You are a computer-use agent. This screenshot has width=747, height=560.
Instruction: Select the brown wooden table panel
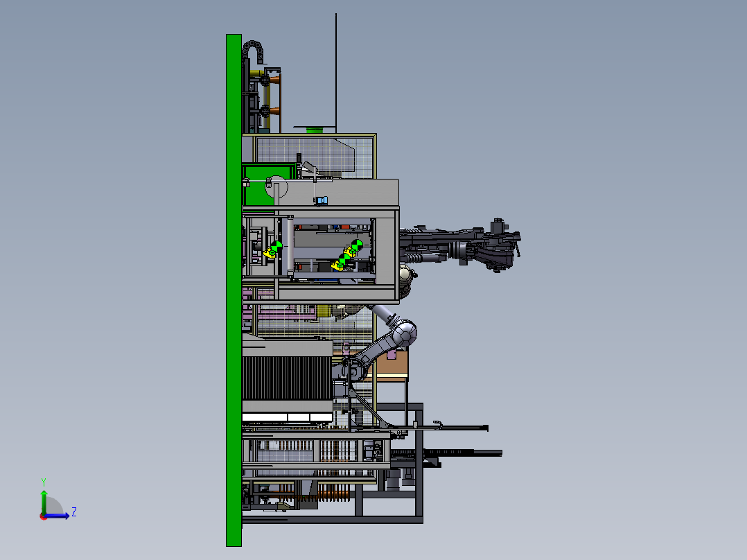pyautogui.click(x=392, y=363)
